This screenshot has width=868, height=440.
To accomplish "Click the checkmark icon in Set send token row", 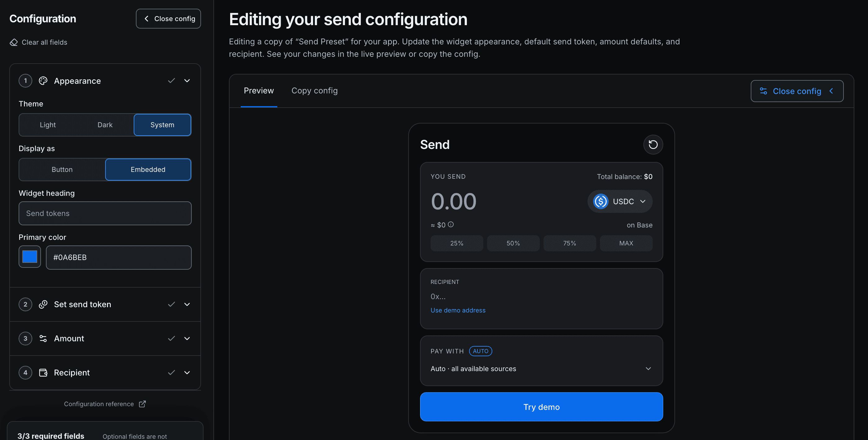I will pyautogui.click(x=171, y=304).
